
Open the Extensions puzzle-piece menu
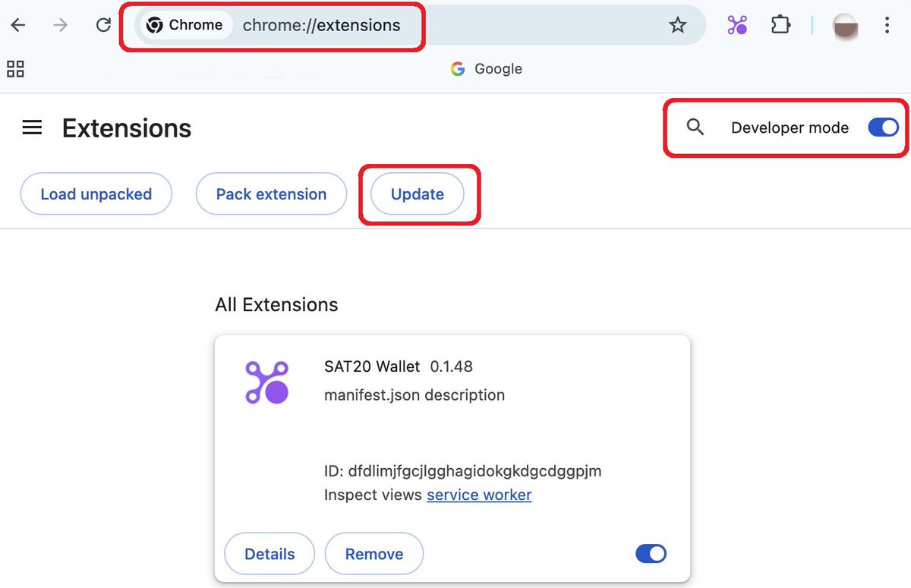tap(780, 25)
